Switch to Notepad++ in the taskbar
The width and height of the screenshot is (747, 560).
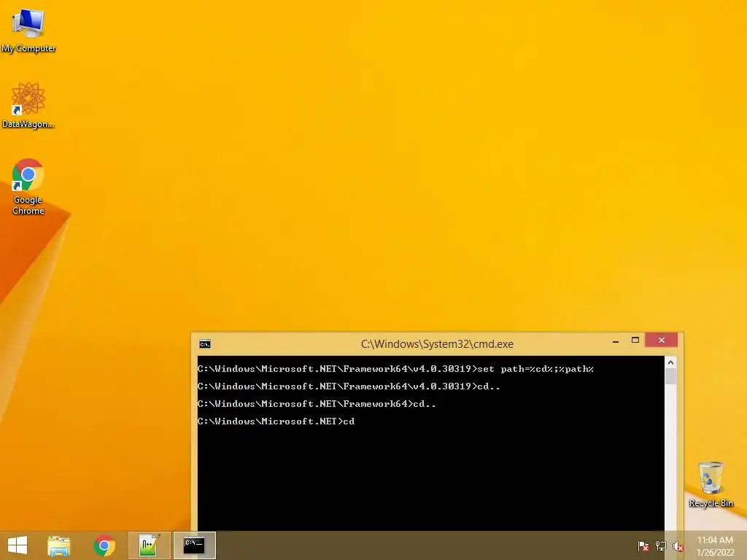(x=149, y=545)
